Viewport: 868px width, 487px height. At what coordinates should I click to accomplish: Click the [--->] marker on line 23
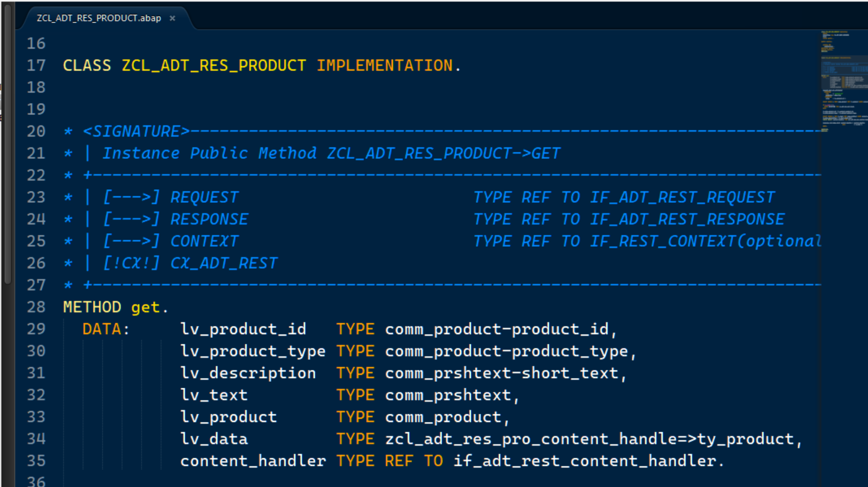click(x=131, y=197)
